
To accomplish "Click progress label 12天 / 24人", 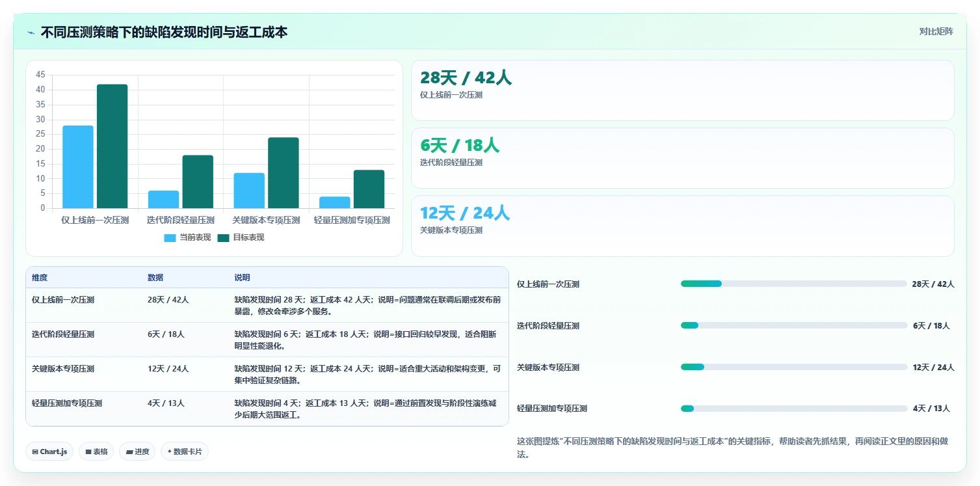I will [x=933, y=367].
